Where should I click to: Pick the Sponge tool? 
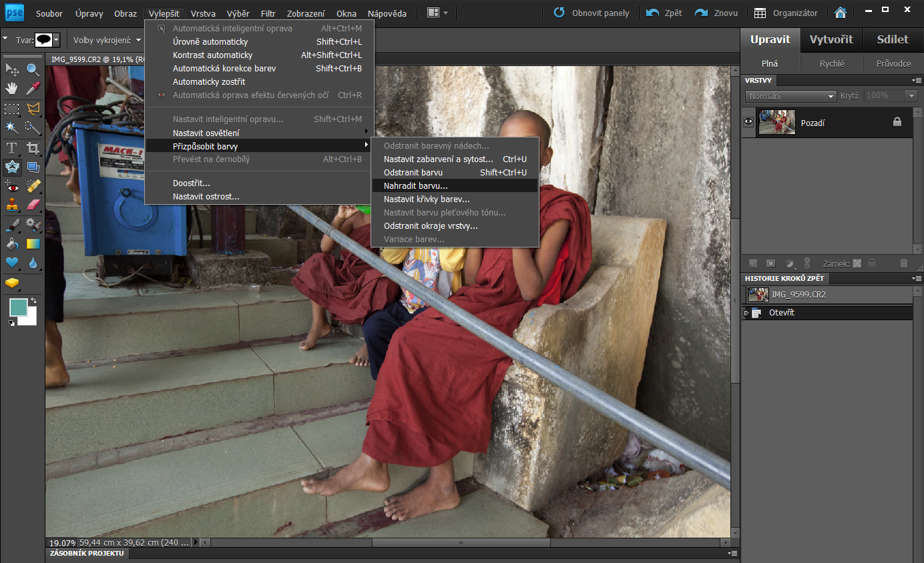[12, 284]
